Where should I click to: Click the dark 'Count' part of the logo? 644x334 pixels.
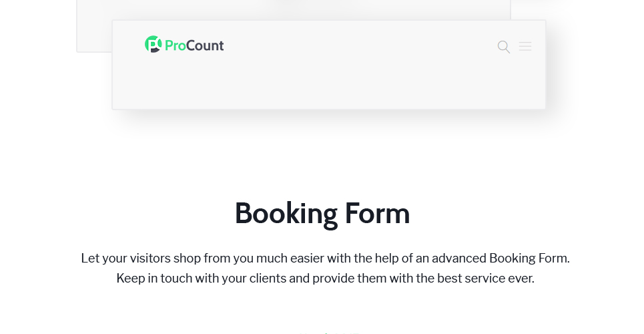coord(206,45)
